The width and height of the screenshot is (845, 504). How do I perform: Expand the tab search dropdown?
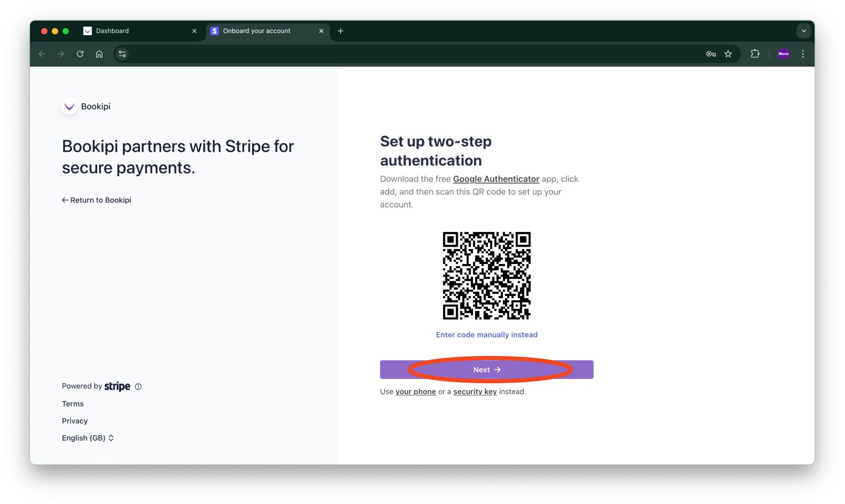click(803, 31)
